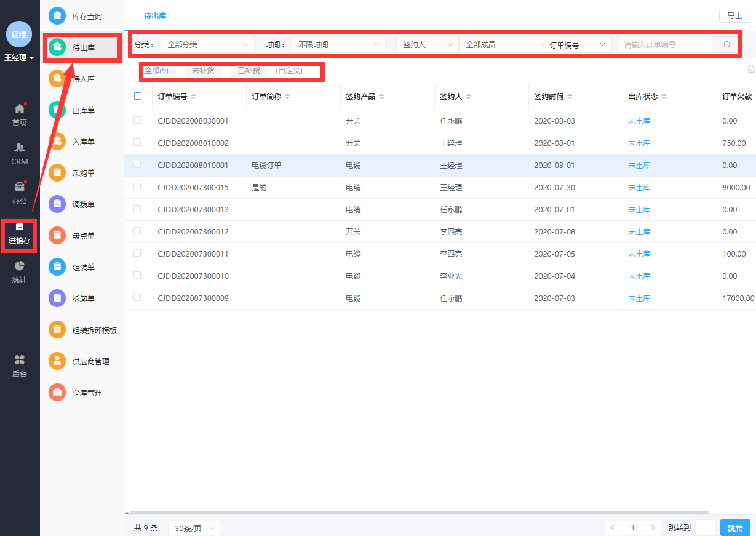Go to next page arrow

[653, 528]
